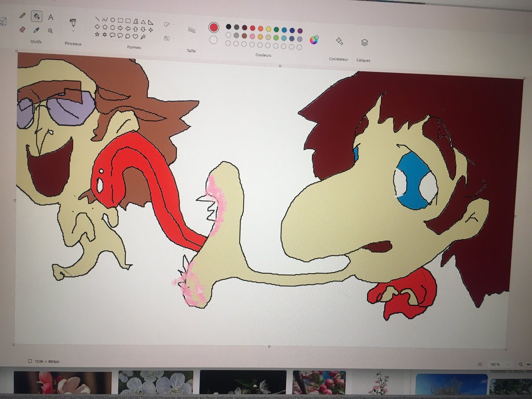
Task: Select the Fill bucket tool
Action: [x=36, y=16]
